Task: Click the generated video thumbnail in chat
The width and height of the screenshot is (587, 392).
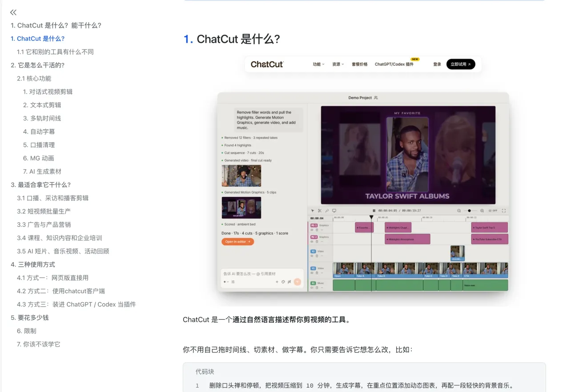Action: 241,176
